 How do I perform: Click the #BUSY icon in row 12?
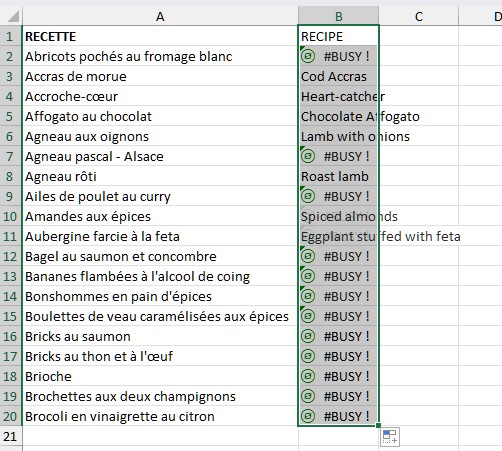point(308,256)
